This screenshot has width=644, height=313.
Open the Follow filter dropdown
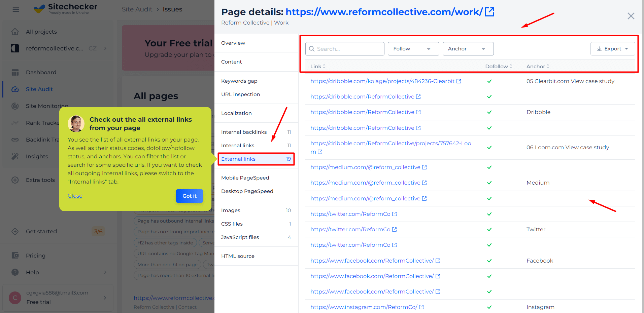click(x=413, y=49)
